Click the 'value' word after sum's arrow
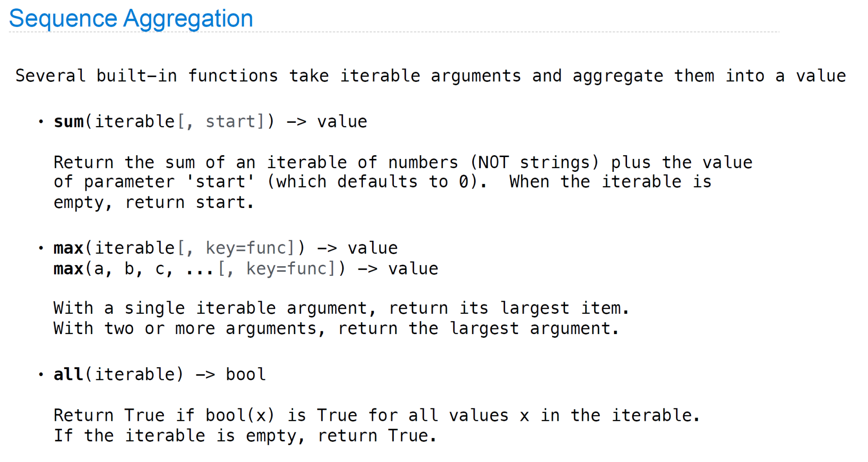The width and height of the screenshot is (868, 462). (x=342, y=122)
